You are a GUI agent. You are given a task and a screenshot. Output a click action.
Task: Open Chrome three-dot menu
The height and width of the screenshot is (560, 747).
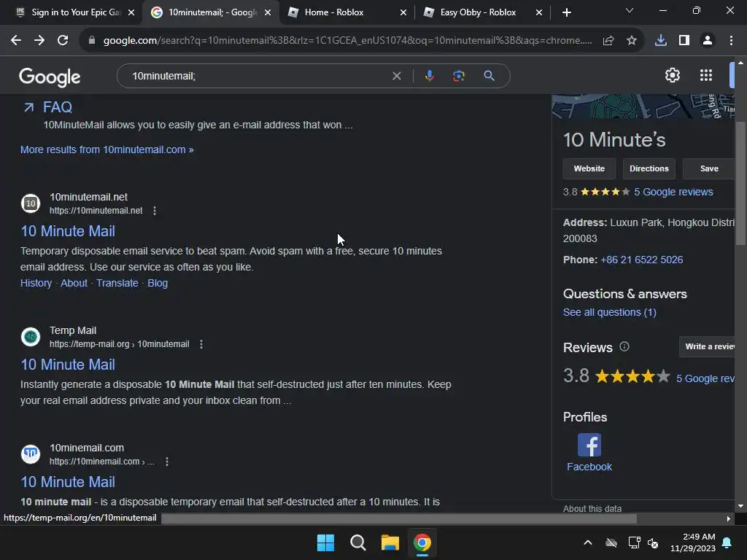pyautogui.click(x=731, y=41)
